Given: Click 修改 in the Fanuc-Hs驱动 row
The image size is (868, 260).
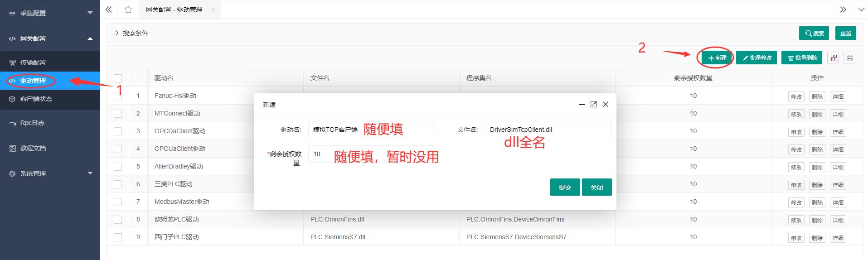Looking at the screenshot, I should point(796,96).
